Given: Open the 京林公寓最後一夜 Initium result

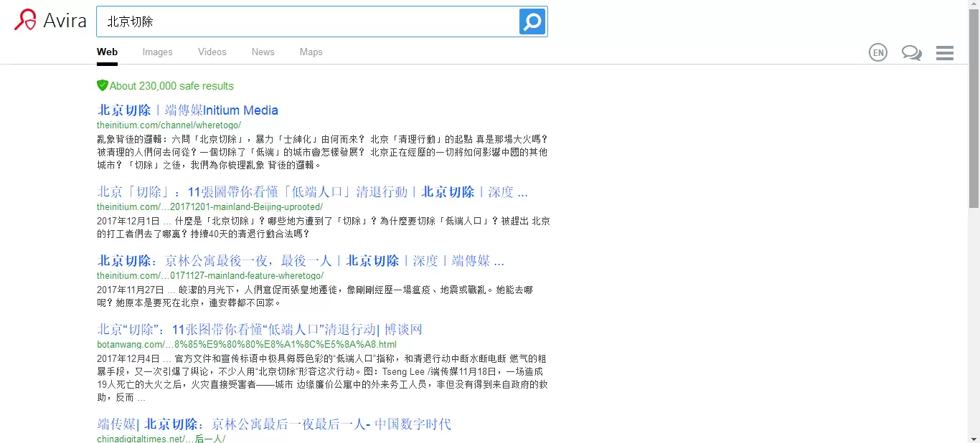Looking at the screenshot, I should click(301, 261).
